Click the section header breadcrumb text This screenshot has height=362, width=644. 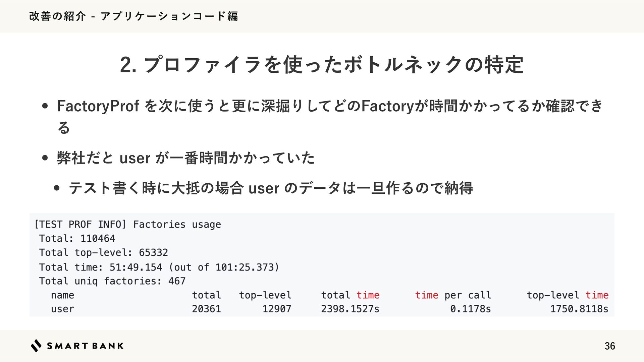pyautogui.click(x=133, y=16)
